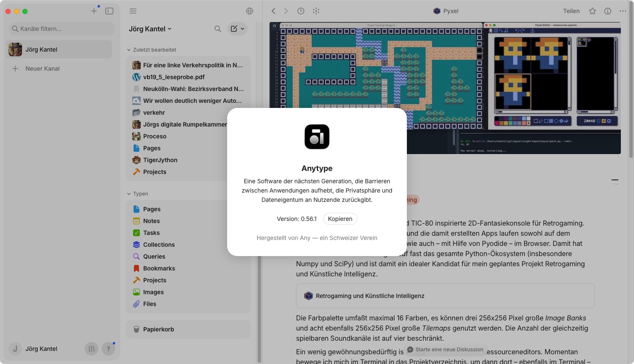Open history clock icon
This screenshot has width=634, height=364.
[301, 11]
